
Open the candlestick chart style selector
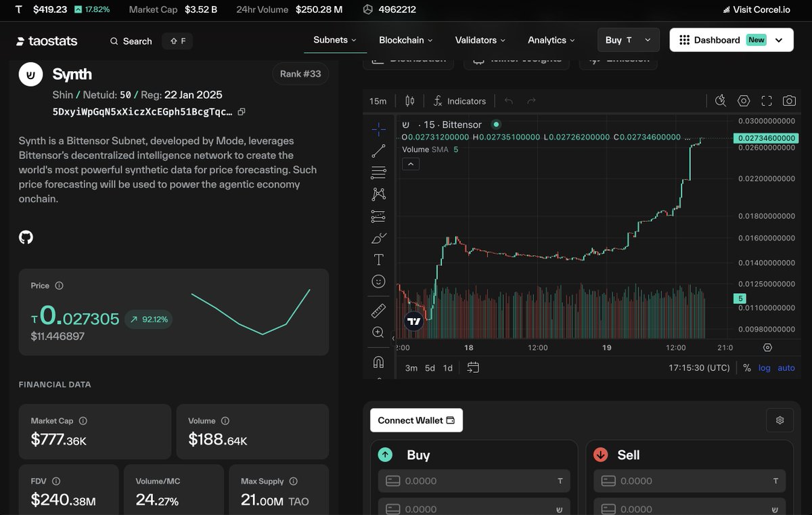tap(409, 101)
